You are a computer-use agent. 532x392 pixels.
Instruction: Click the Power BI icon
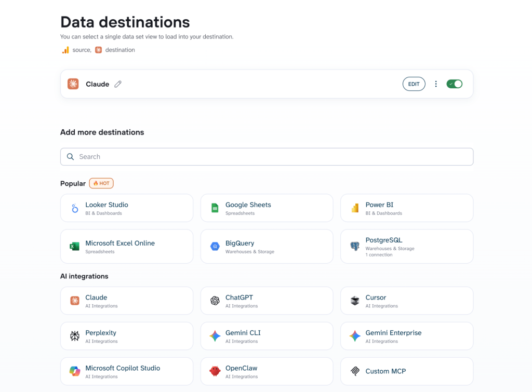[x=355, y=208]
